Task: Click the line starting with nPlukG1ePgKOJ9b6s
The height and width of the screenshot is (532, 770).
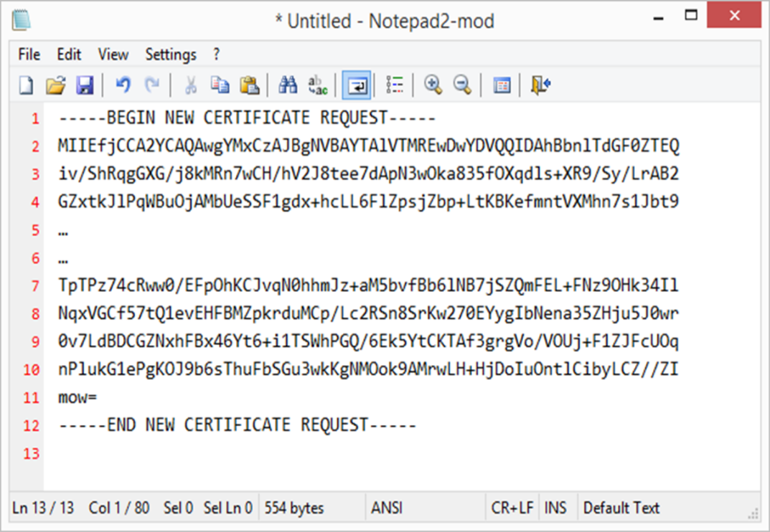Action: click(x=368, y=369)
